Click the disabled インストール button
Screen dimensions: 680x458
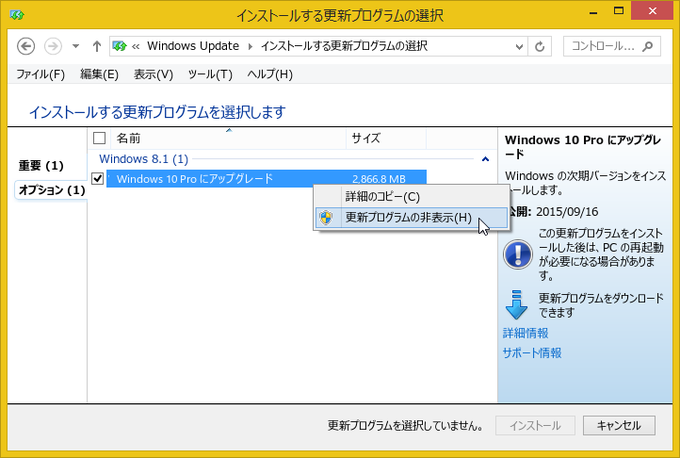(535, 425)
